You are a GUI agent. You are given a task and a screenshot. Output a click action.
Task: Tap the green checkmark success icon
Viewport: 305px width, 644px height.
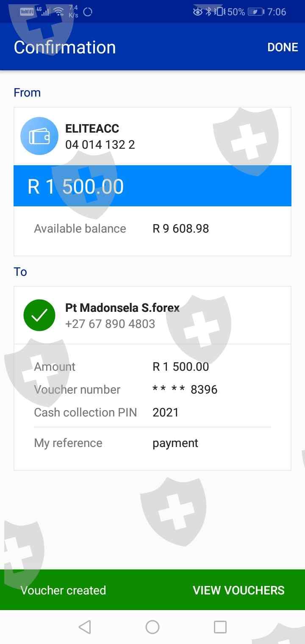(x=39, y=315)
